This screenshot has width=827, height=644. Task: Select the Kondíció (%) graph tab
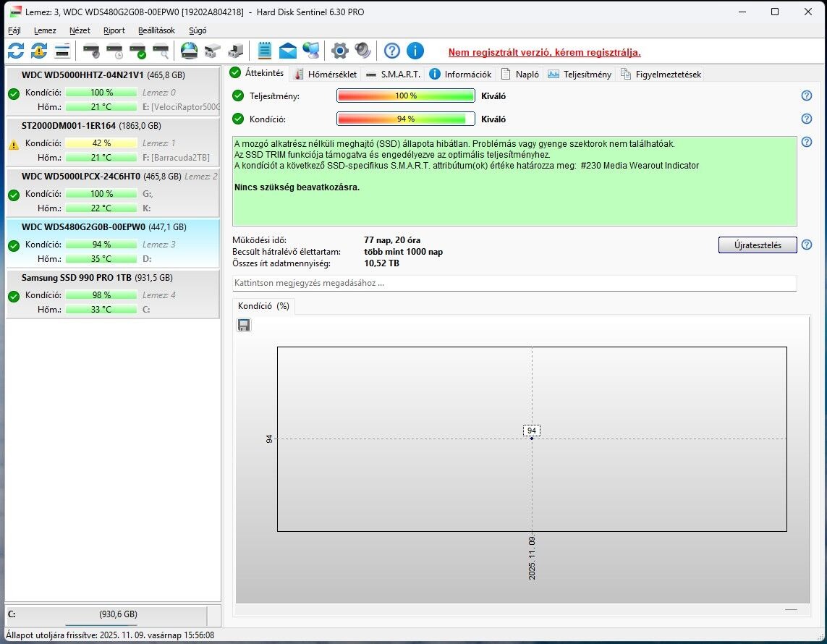tap(263, 306)
